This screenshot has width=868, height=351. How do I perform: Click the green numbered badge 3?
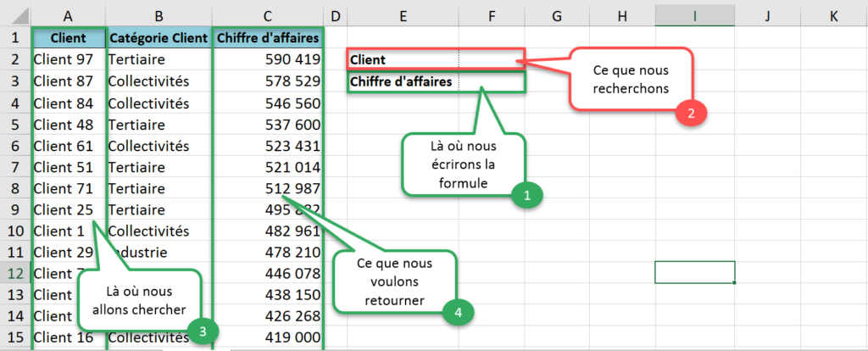(200, 331)
